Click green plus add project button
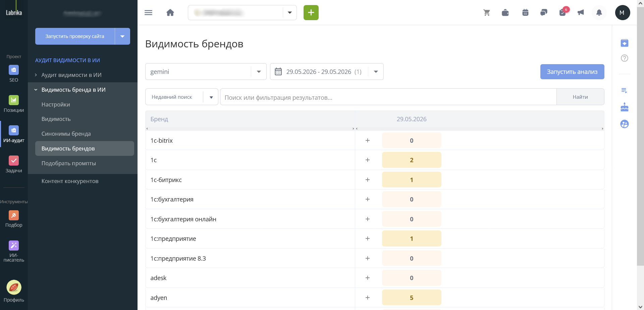 [311, 13]
